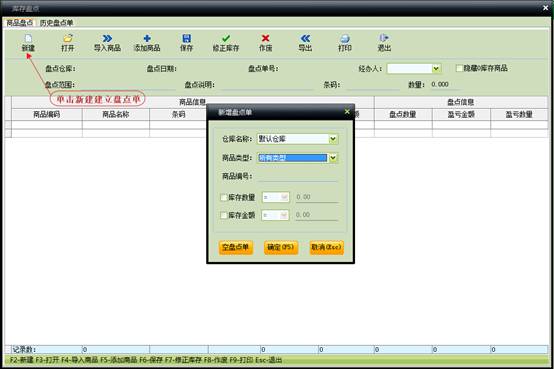Image resolution: width=554 pixels, height=369 pixels.
Task: Click the 商品名称 column header
Action: [116, 114]
